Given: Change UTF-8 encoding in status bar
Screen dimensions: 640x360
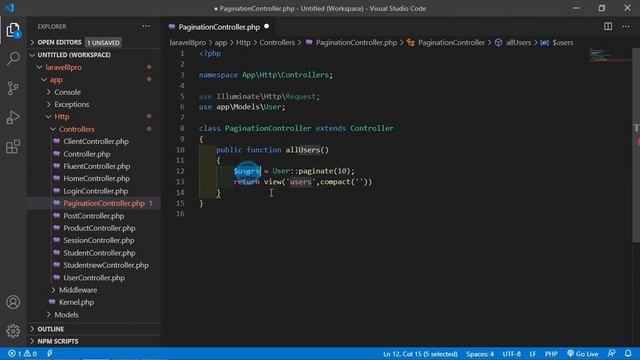Looking at the screenshot, I should pyautogui.click(x=511, y=353).
